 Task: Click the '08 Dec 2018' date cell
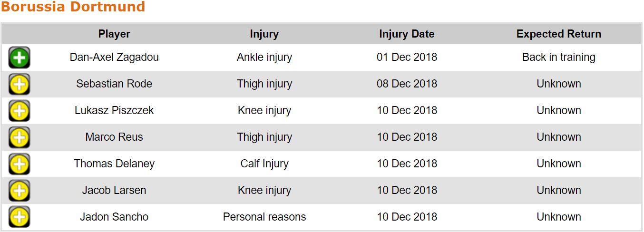[x=407, y=84]
